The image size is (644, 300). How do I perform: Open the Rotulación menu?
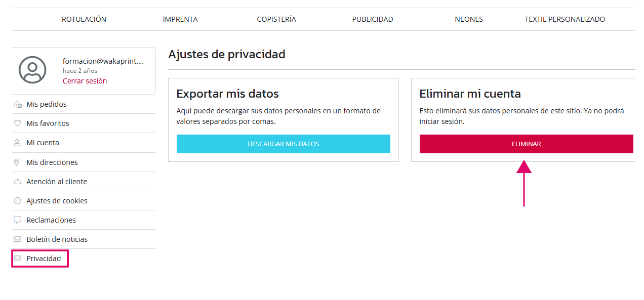pyautogui.click(x=84, y=19)
